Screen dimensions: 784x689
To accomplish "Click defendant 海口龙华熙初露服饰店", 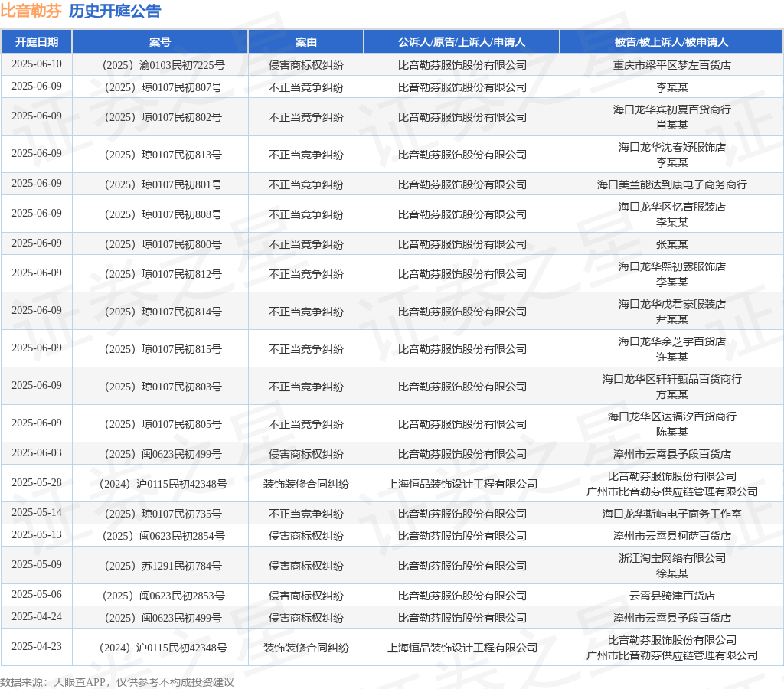I will (x=672, y=266).
